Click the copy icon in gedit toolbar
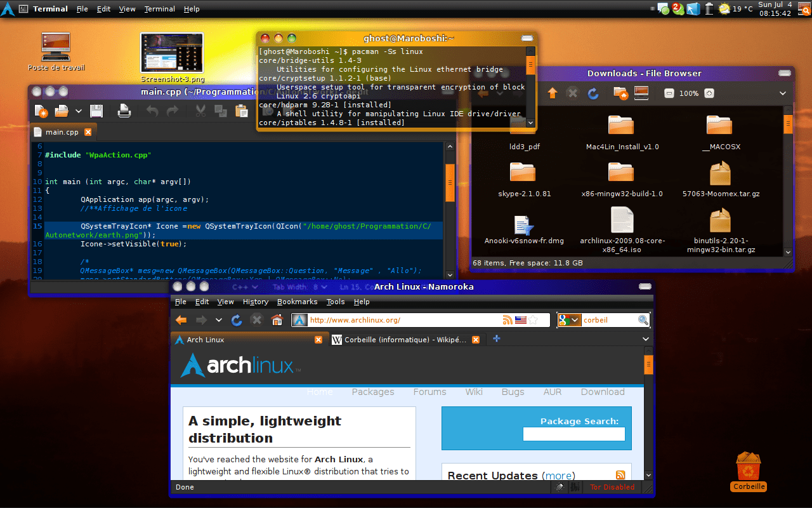This screenshot has height=508, width=812. point(221,111)
